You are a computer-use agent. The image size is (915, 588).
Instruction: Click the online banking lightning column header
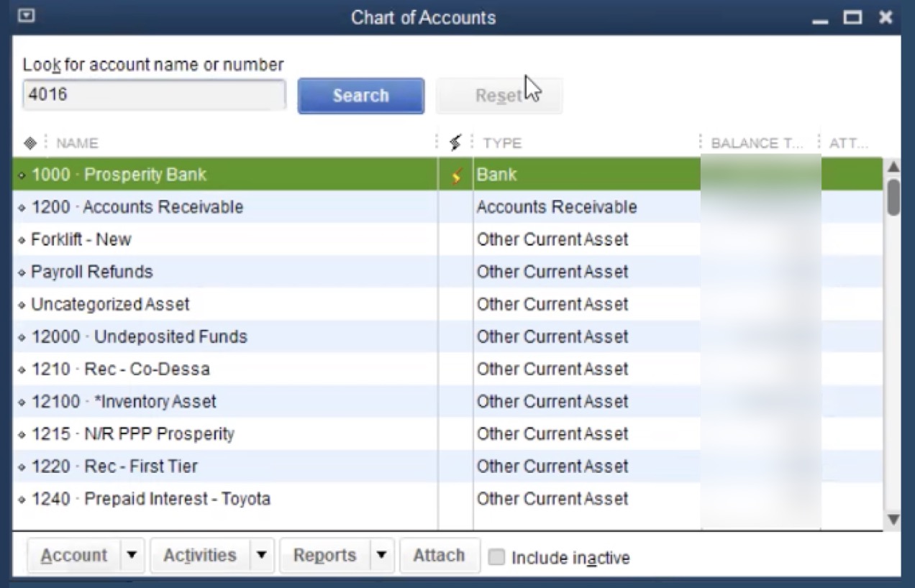click(455, 143)
